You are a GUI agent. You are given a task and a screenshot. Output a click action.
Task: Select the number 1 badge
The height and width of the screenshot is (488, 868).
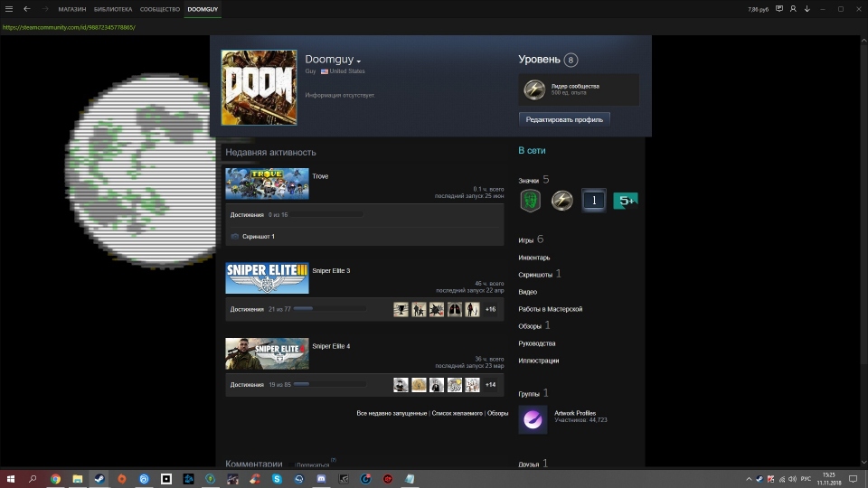[594, 201]
